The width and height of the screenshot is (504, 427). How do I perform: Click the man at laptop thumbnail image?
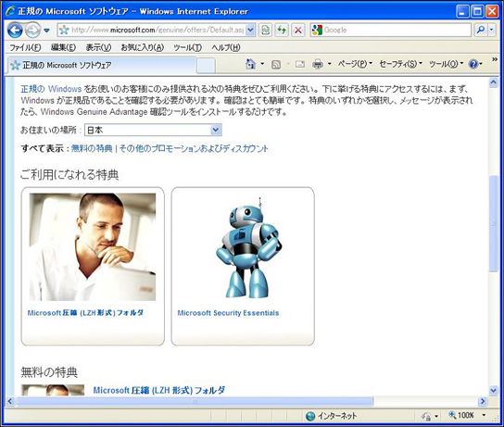[x=93, y=246]
